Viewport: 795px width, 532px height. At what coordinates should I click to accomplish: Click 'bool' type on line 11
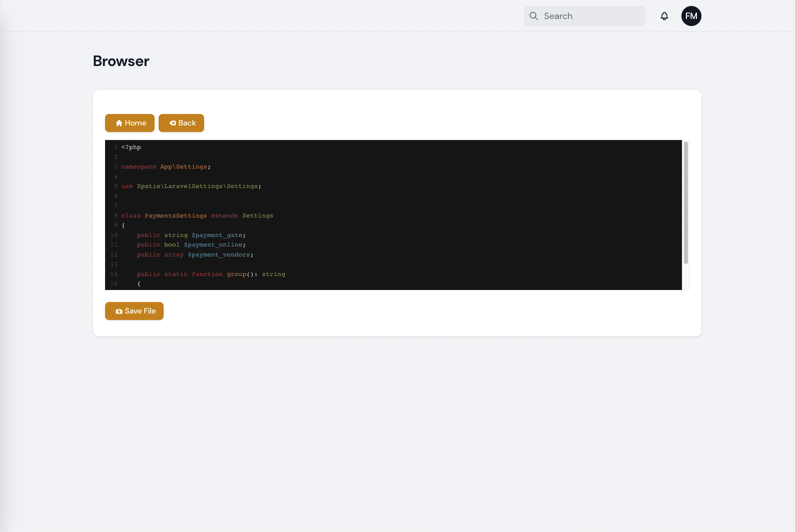point(172,245)
